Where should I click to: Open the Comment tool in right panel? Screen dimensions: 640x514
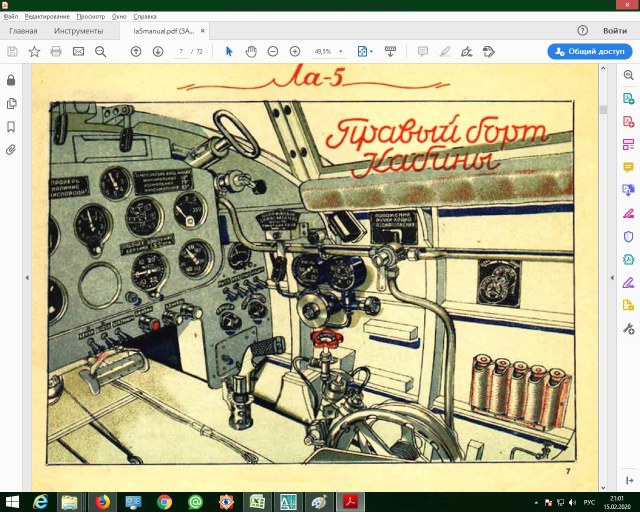point(629,168)
